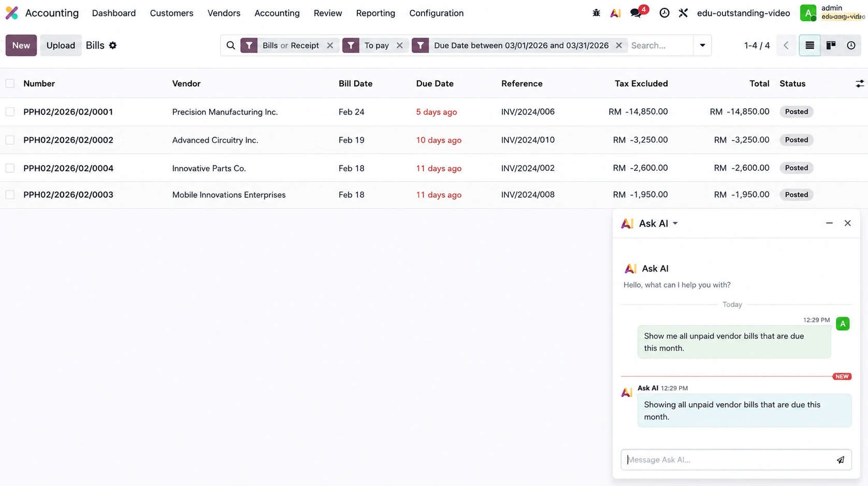Click total RM -3,250.00 in Total column
The width and height of the screenshot is (868, 486).
pyautogui.click(x=741, y=140)
